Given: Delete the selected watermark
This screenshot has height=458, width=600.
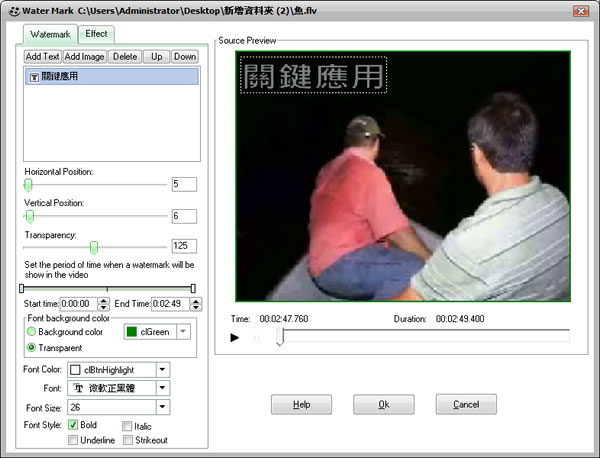Looking at the screenshot, I should (x=125, y=57).
